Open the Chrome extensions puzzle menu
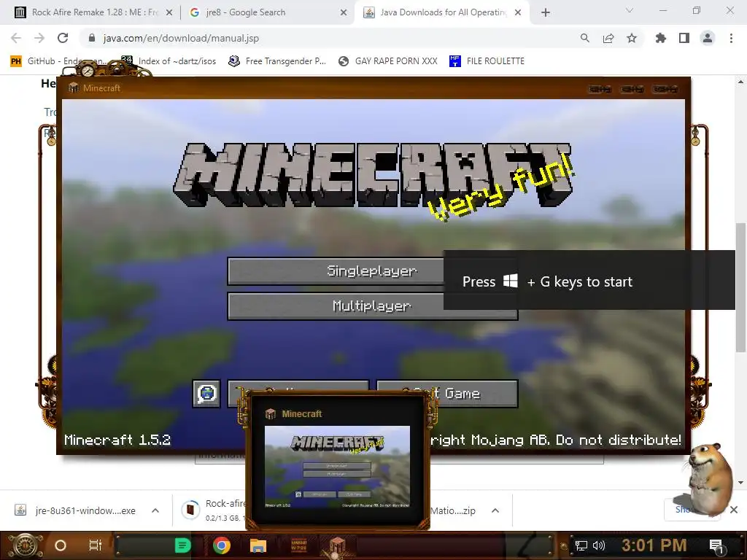 [x=661, y=38]
